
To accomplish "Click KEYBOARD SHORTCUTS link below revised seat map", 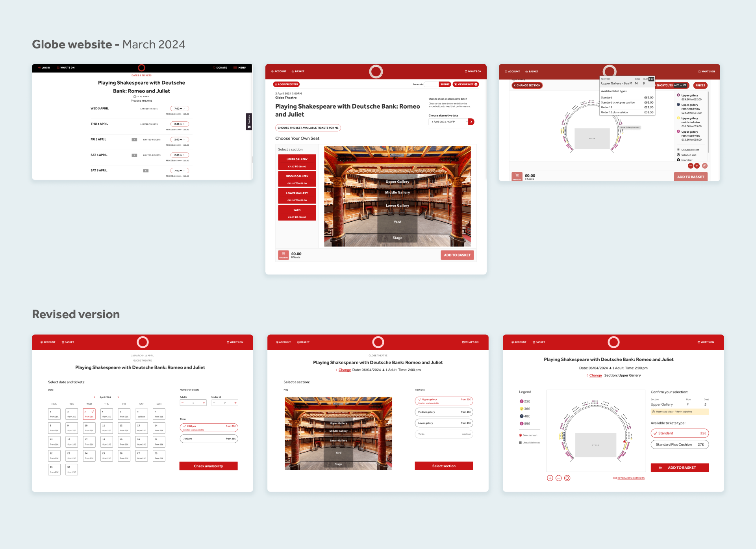I will pyautogui.click(x=629, y=478).
